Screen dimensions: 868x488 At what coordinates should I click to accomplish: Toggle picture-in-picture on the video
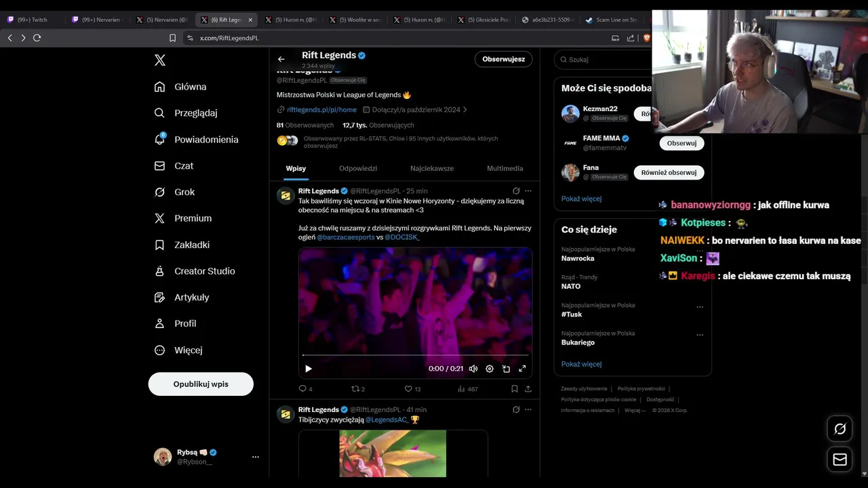click(506, 369)
